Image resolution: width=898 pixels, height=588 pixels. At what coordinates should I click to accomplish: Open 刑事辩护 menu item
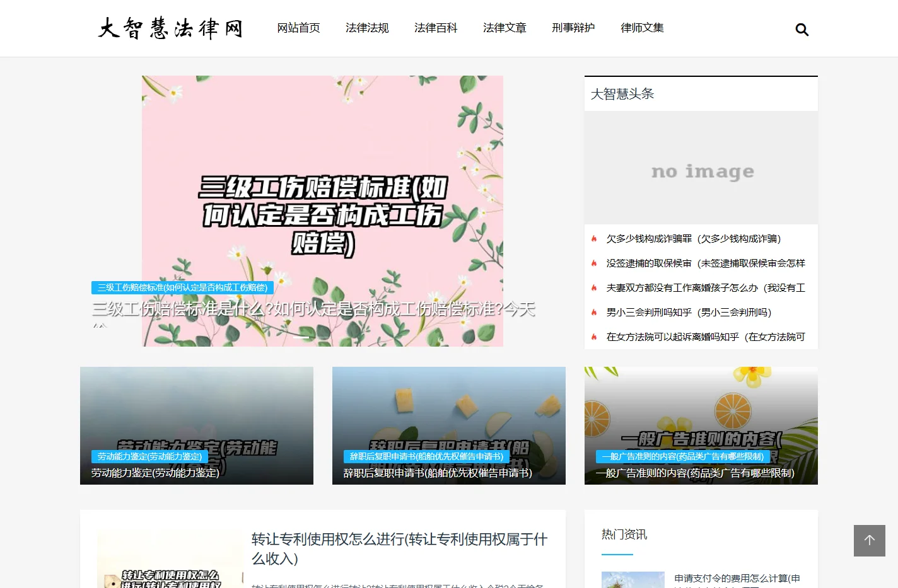(x=574, y=28)
